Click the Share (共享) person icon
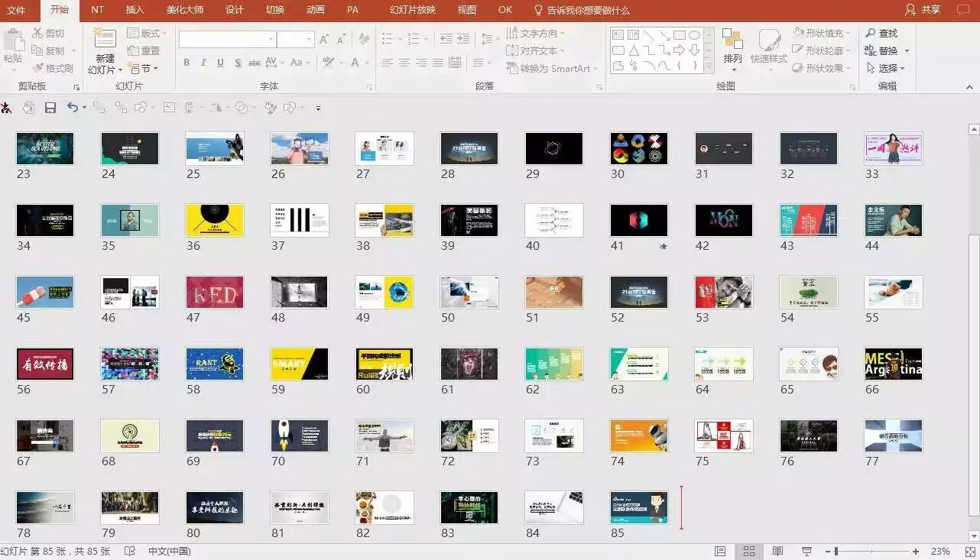Image resolution: width=980 pixels, height=560 pixels. tap(910, 10)
